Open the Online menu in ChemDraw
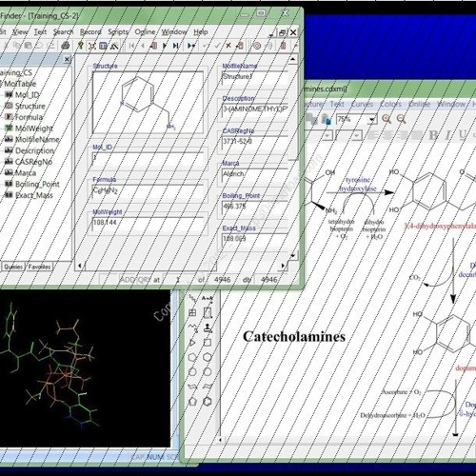 pos(419,104)
